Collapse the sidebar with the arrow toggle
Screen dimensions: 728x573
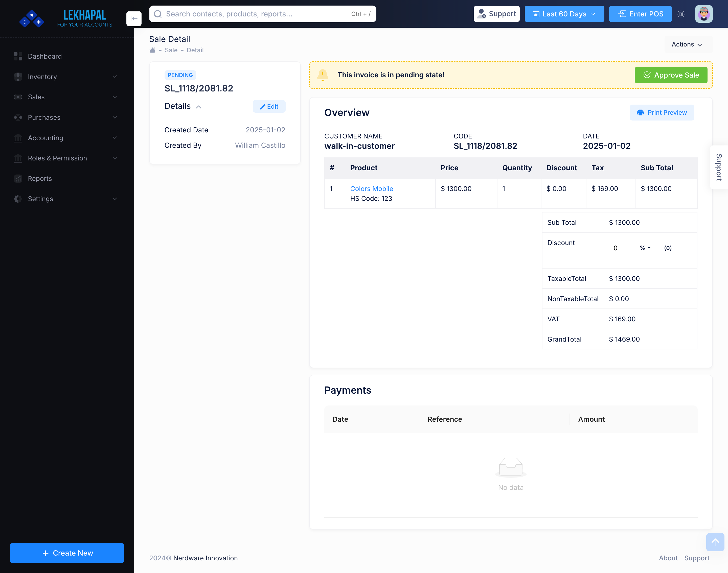coord(134,18)
